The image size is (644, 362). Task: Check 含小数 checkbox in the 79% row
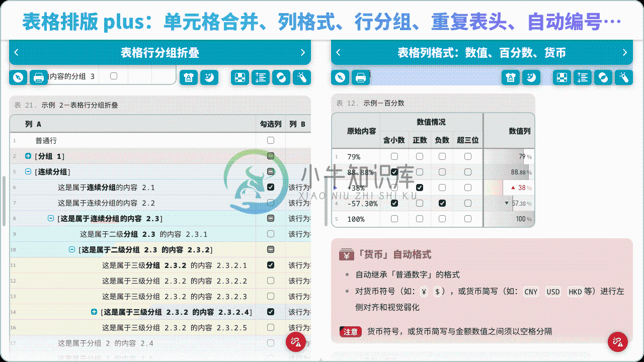pos(394,156)
